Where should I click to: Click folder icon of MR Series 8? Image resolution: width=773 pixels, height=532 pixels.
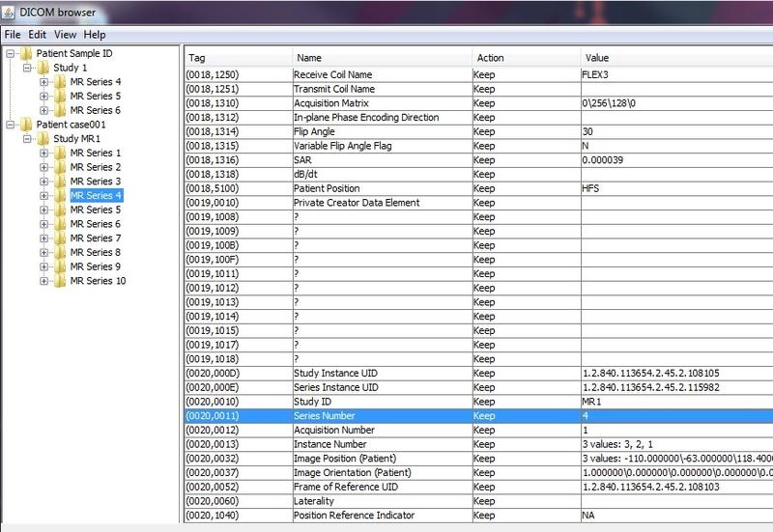click(x=60, y=252)
